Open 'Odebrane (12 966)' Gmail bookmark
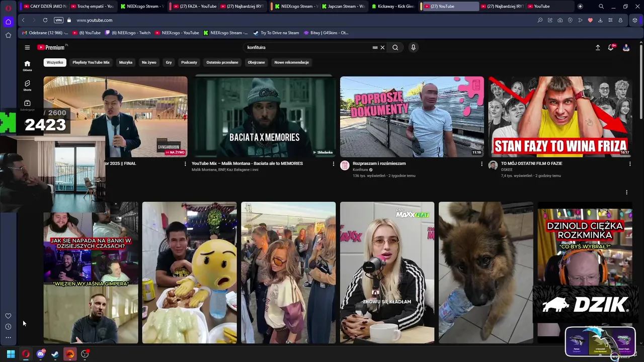 coord(45,33)
